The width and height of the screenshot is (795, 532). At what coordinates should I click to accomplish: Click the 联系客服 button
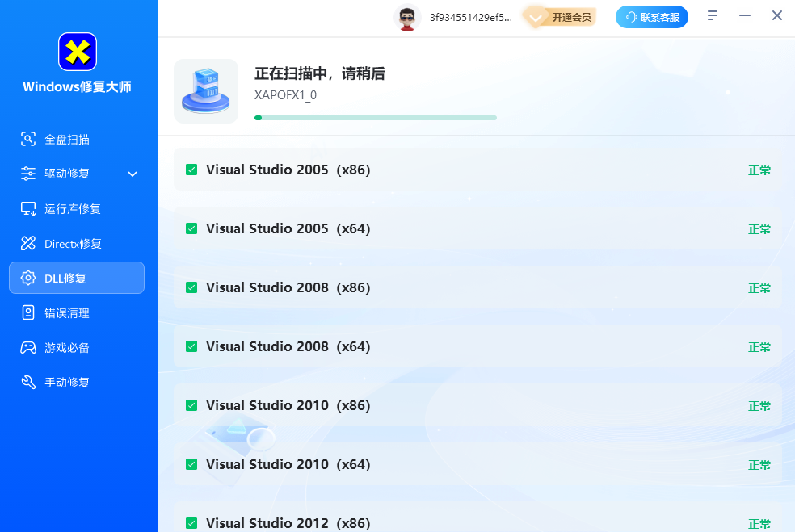(651, 17)
